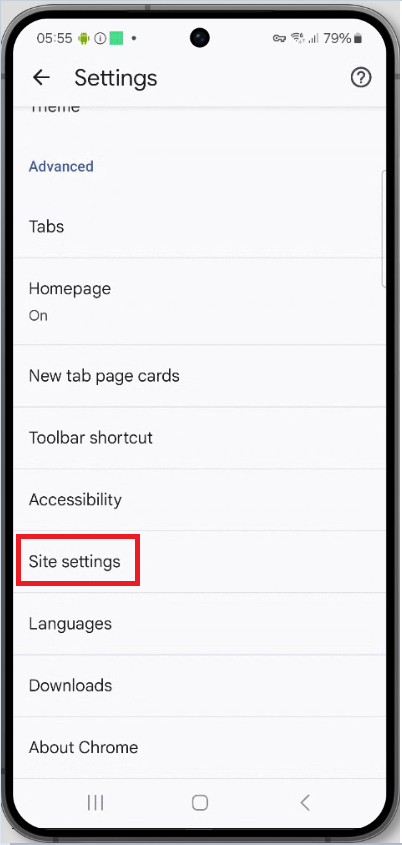Image resolution: width=402 pixels, height=845 pixels.
Task: Open the Tabs settings entry
Action: click(200, 227)
